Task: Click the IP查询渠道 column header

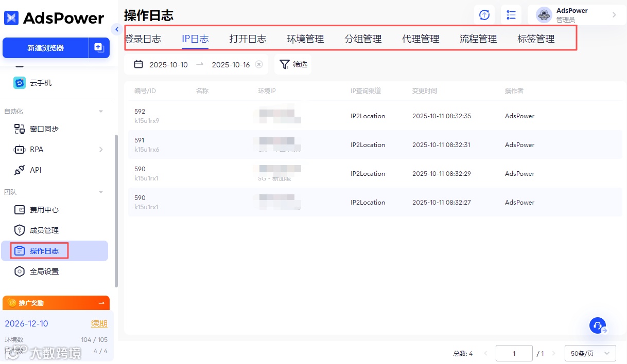Action: pyautogui.click(x=365, y=91)
